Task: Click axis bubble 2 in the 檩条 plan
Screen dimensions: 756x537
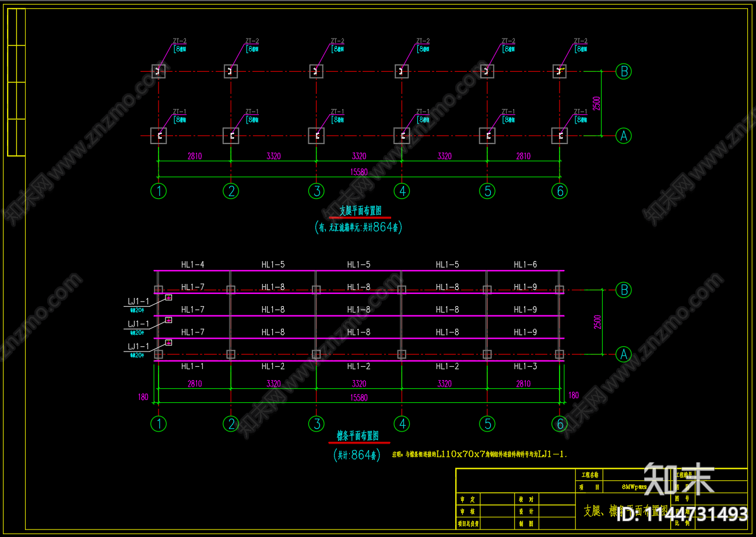Action: pyautogui.click(x=231, y=424)
